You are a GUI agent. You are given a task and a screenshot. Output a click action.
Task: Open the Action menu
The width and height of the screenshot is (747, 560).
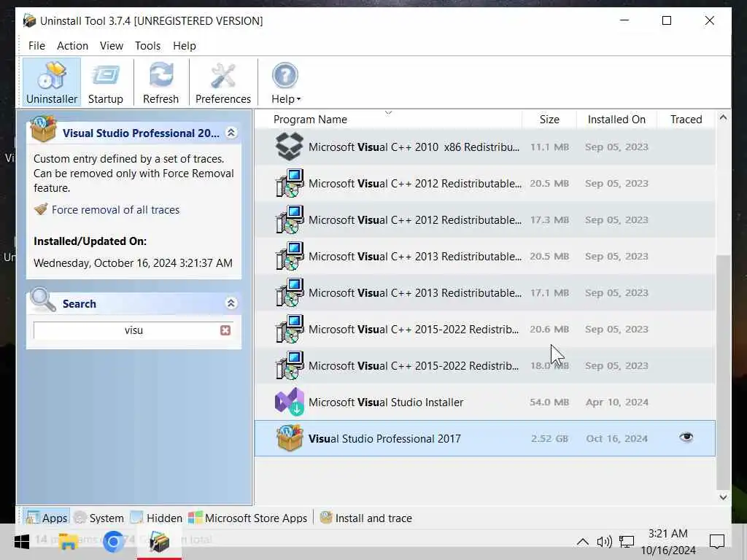72,46
